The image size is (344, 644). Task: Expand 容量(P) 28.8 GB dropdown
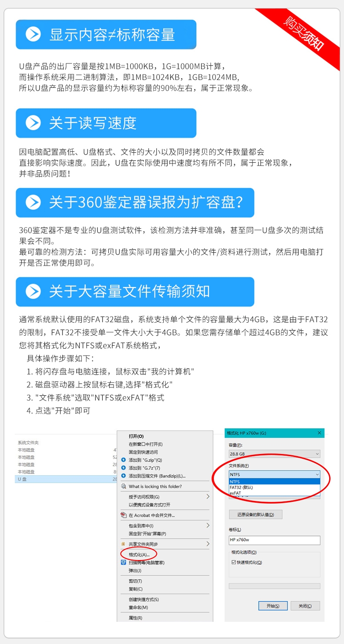pyautogui.click(x=274, y=454)
